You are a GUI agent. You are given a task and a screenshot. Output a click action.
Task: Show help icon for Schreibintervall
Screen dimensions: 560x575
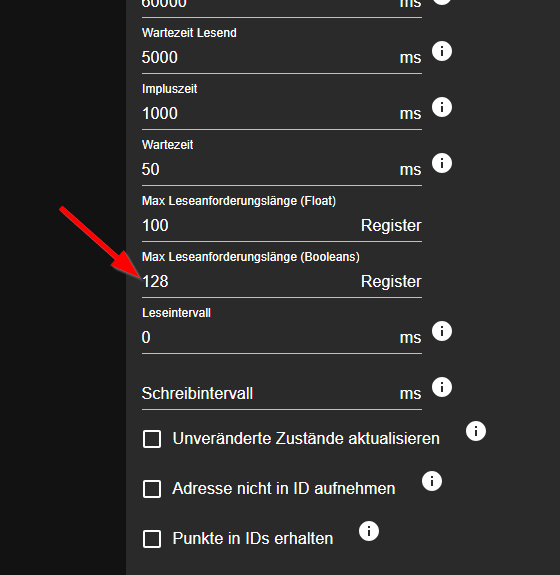442,387
